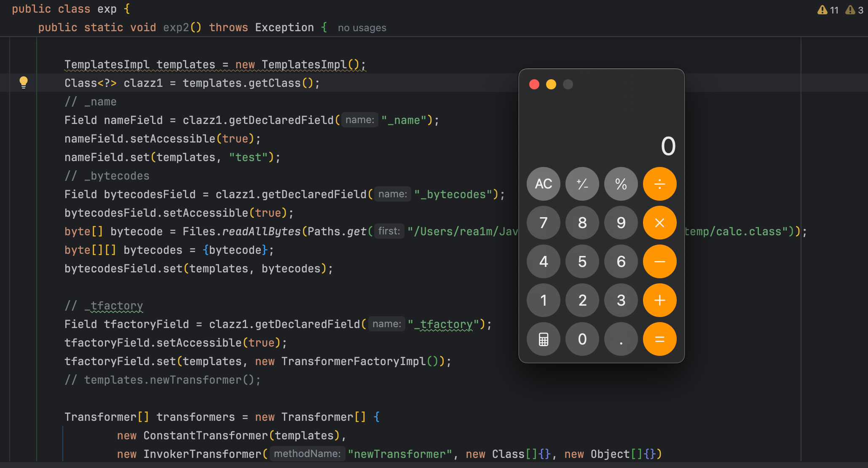Tap digit 9 on the Calculator keypad
Screen dimensions: 868x468
click(x=621, y=223)
